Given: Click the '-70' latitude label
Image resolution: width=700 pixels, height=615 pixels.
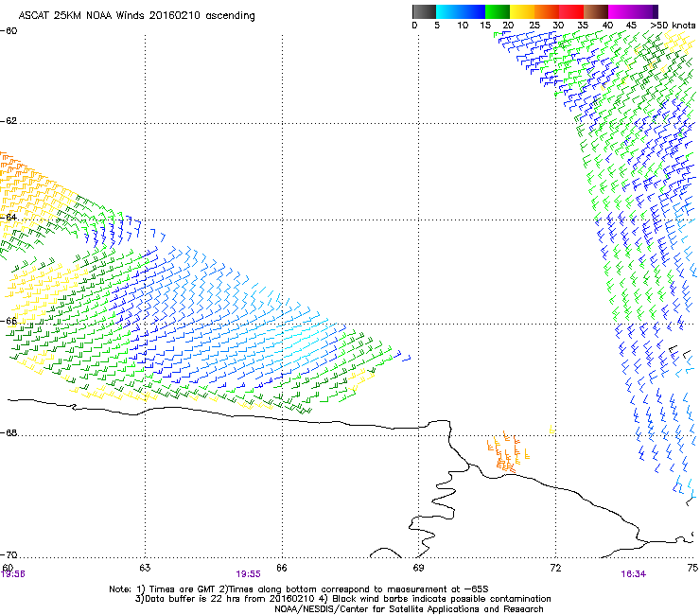Looking at the screenshot, I should [x=9, y=554].
